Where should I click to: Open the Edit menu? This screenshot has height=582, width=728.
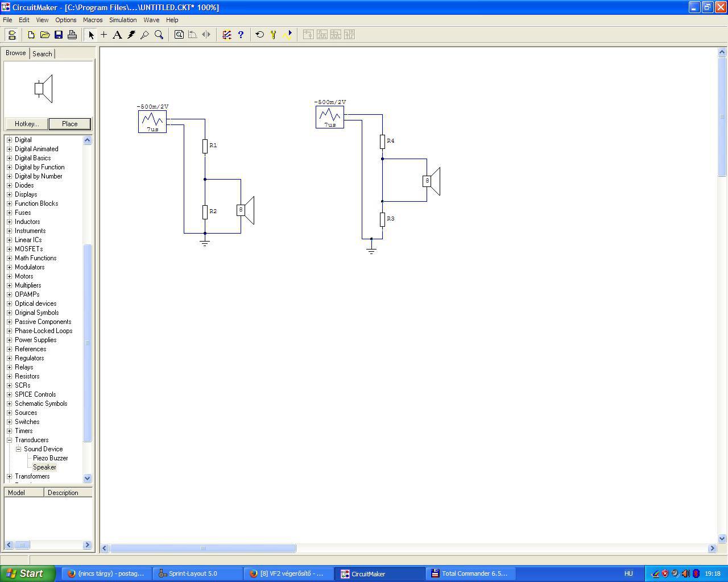[24, 20]
